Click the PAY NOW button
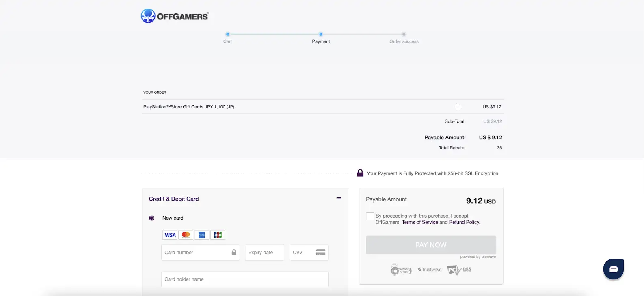644x296 pixels. [x=431, y=245]
